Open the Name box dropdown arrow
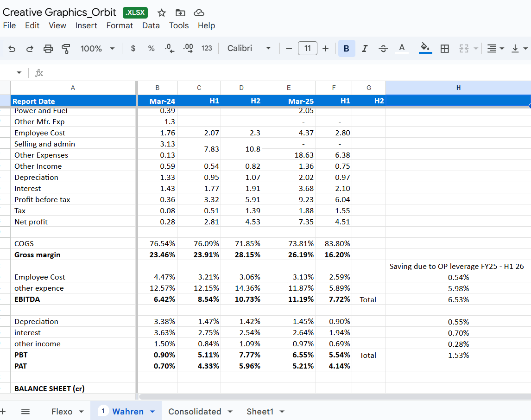Viewport: 531px width, 420px height. (19, 73)
